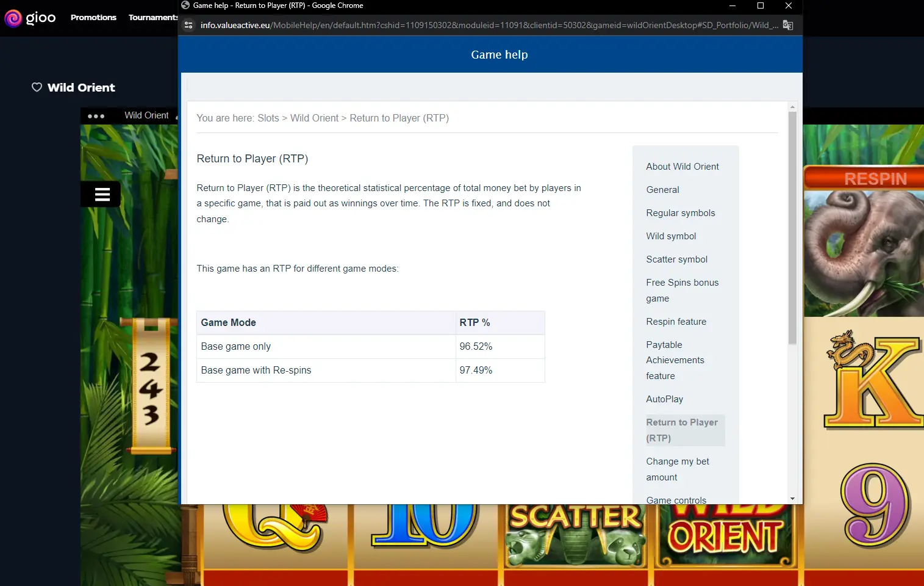Viewport: 924px width, 586px height.
Task: Click the Return to Player (RTP) page heading
Action: (252, 159)
